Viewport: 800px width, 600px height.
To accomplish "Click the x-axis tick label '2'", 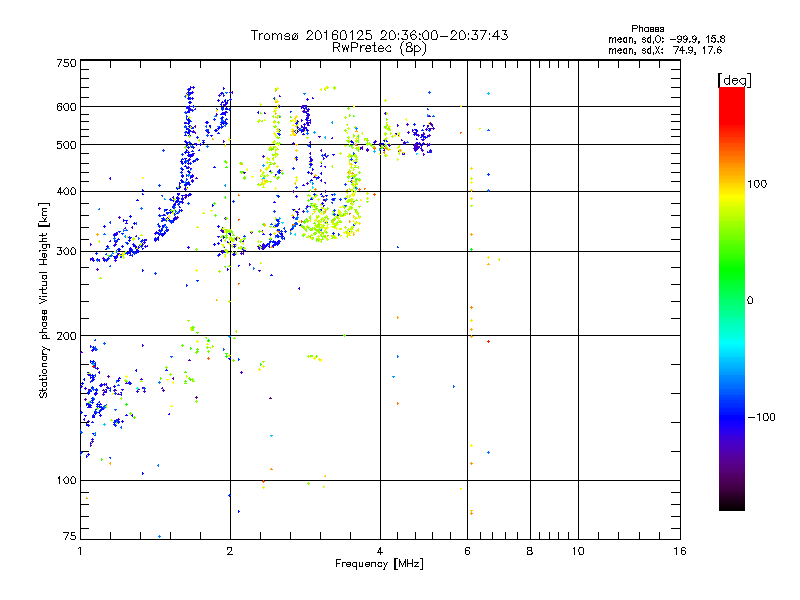I will tap(230, 551).
